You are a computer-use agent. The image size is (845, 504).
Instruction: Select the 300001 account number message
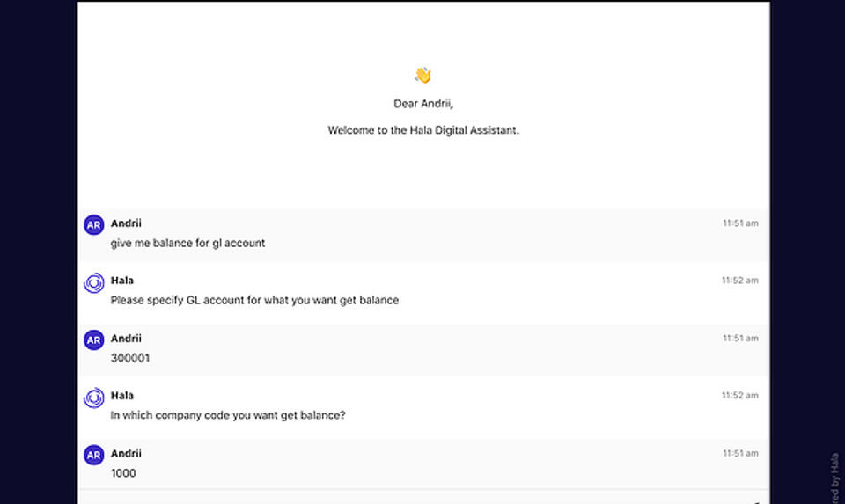point(130,358)
